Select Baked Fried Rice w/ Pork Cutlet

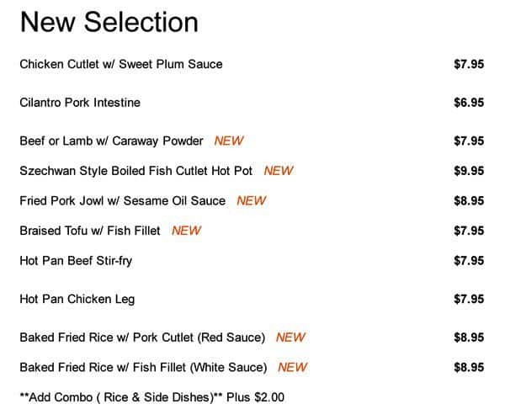click(x=142, y=338)
